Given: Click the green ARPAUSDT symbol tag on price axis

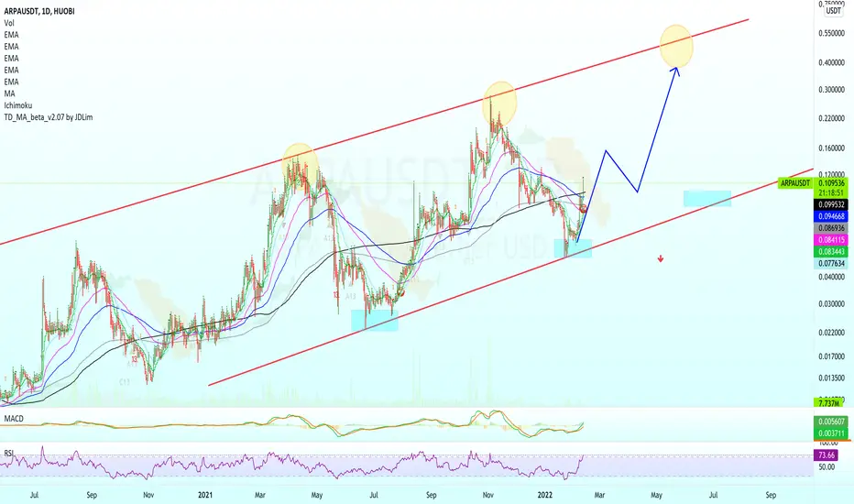Looking at the screenshot, I should [795, 183].
